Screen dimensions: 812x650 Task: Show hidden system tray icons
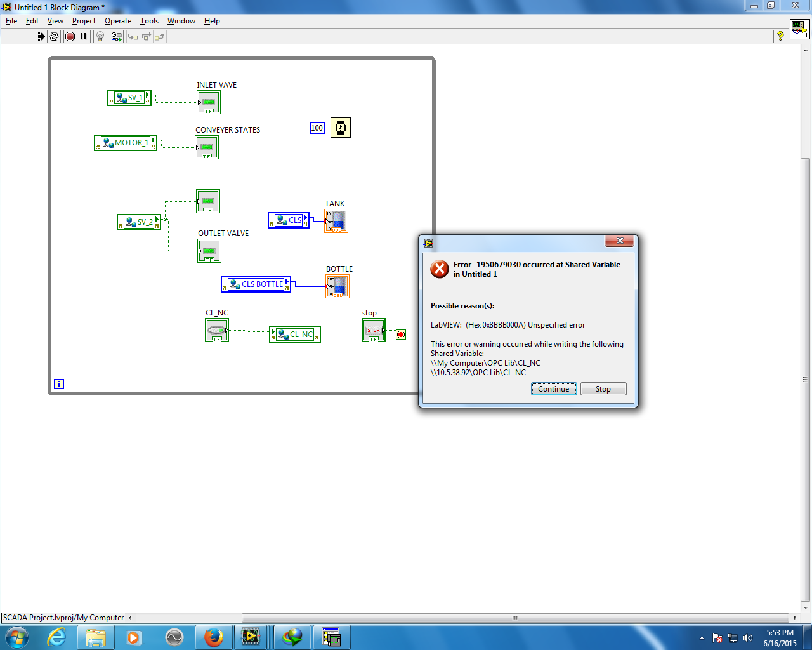pyautogui.click(x=702, y=638)
